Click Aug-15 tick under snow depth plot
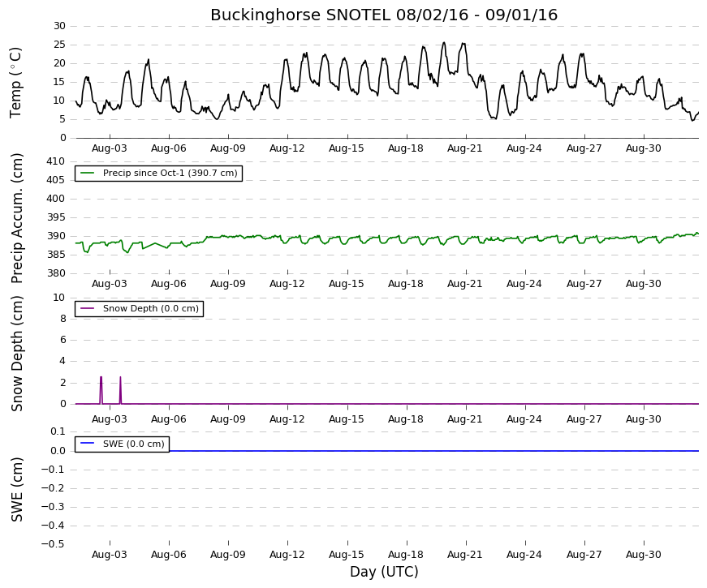Screen dimensions: 707x588 tap(347, 419)
